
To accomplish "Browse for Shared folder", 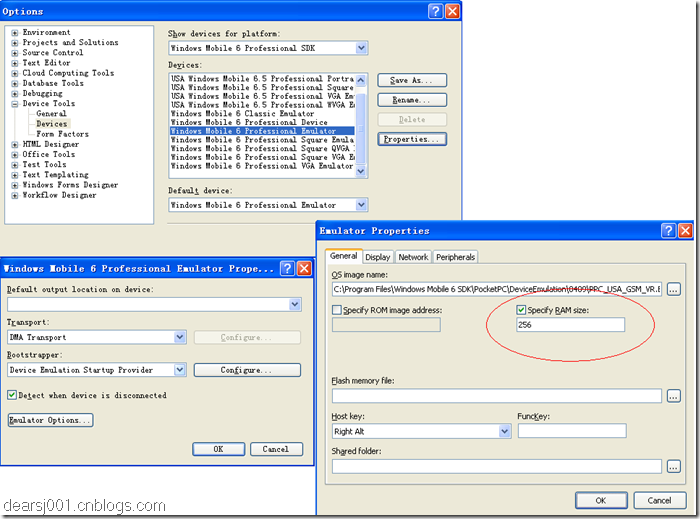I will (674, 466).
